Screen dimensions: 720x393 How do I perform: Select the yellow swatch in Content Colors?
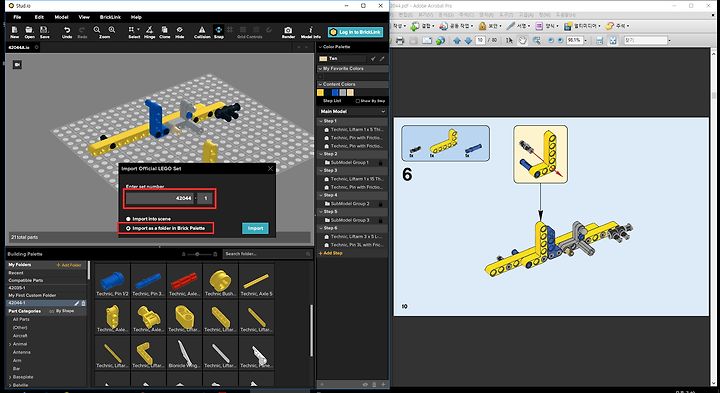tap(321, 93)
